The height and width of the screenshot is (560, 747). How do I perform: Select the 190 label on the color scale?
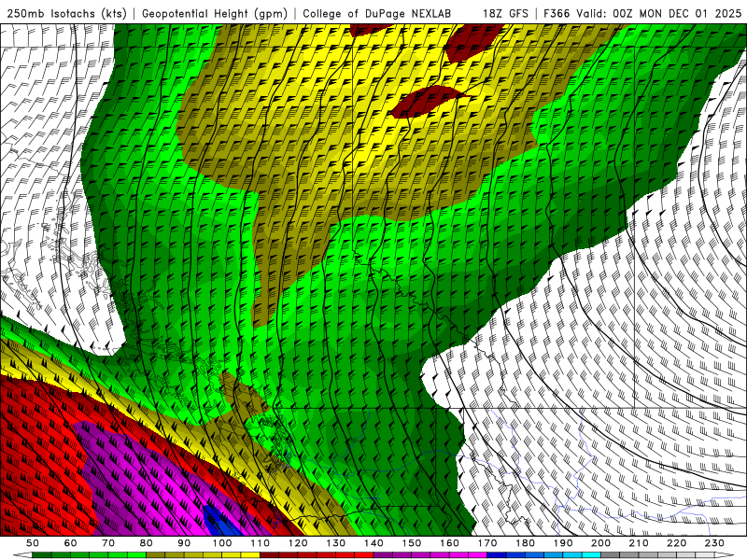[x=563, y=543]
